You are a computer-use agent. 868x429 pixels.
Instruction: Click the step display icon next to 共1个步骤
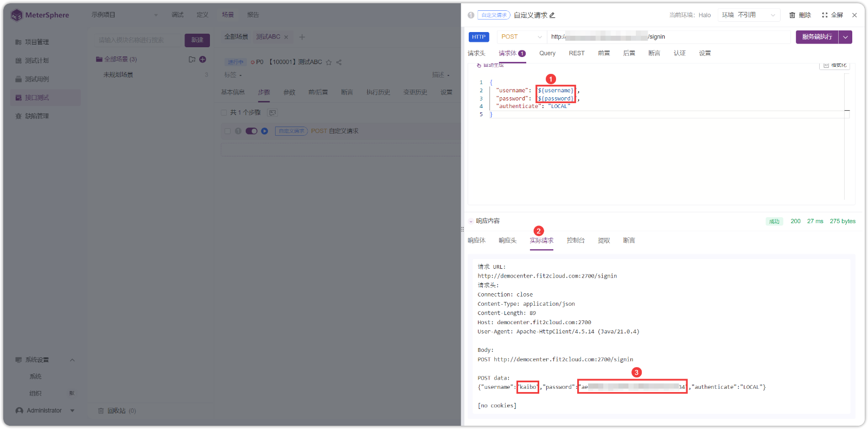(x=273, y=112)
